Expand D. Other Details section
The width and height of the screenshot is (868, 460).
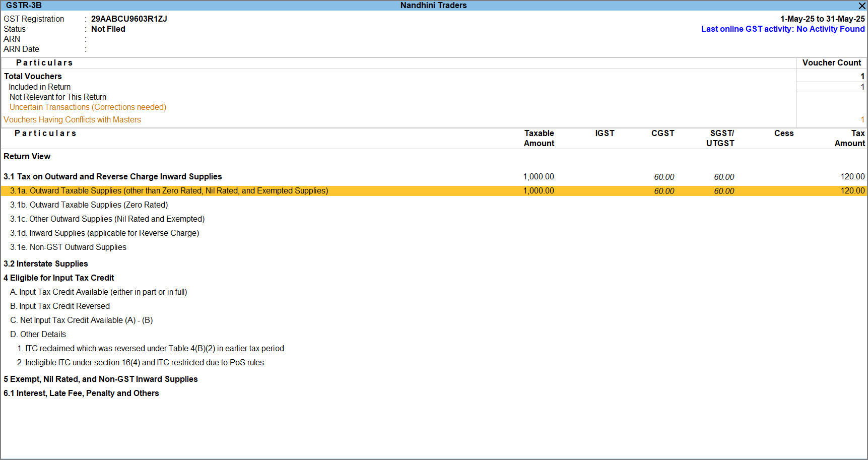pos(38,334)
